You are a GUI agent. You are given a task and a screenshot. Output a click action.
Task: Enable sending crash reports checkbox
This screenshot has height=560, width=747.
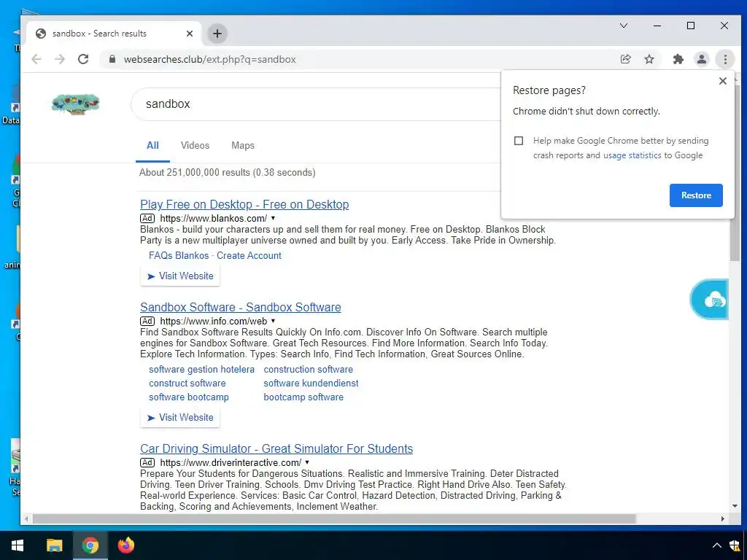pos(519,141)
